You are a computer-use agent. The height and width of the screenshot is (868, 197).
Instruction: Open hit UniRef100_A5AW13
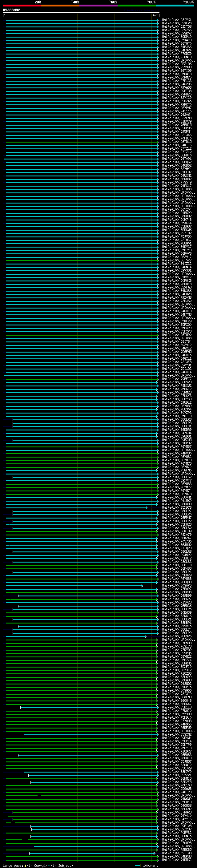click(x=176, y=74)
